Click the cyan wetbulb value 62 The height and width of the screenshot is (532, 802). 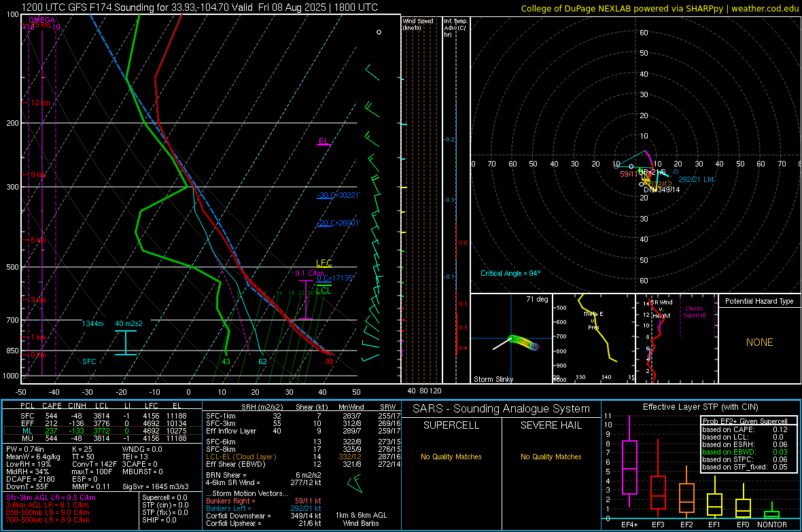point(262,361)
